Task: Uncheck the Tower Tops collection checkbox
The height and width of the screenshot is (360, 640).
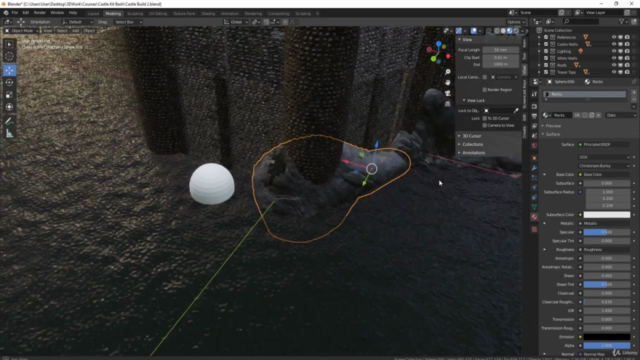Action: (x=546, y=72)
